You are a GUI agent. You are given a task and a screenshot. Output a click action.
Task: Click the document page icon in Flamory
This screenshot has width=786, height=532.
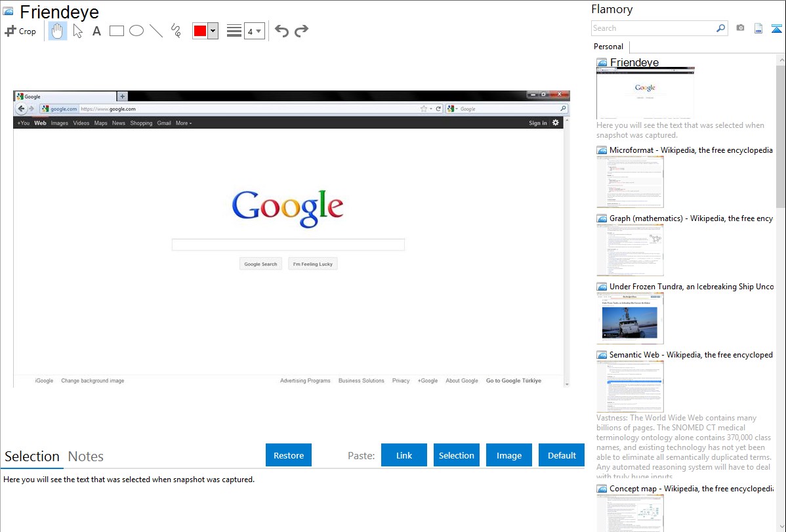(758, 28)
